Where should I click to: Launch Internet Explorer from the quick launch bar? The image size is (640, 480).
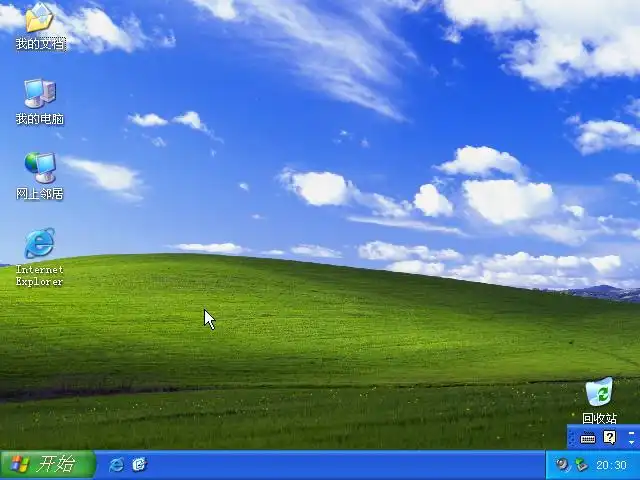pyautogui.click(x=117, y=464)
